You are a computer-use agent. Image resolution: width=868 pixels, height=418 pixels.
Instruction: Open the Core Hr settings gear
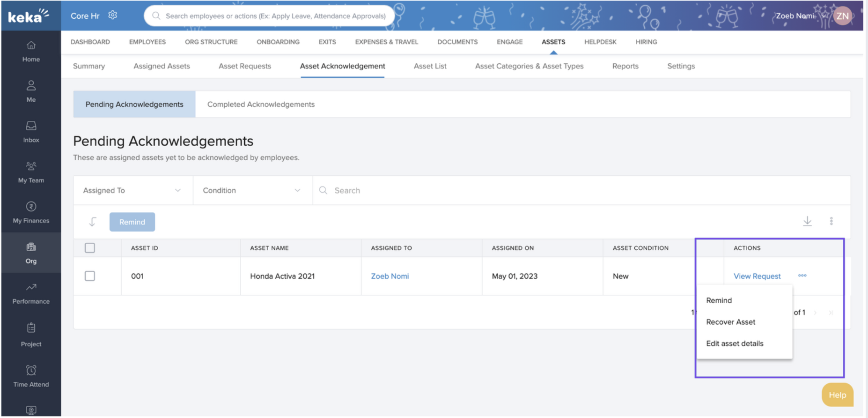point(112,15)
